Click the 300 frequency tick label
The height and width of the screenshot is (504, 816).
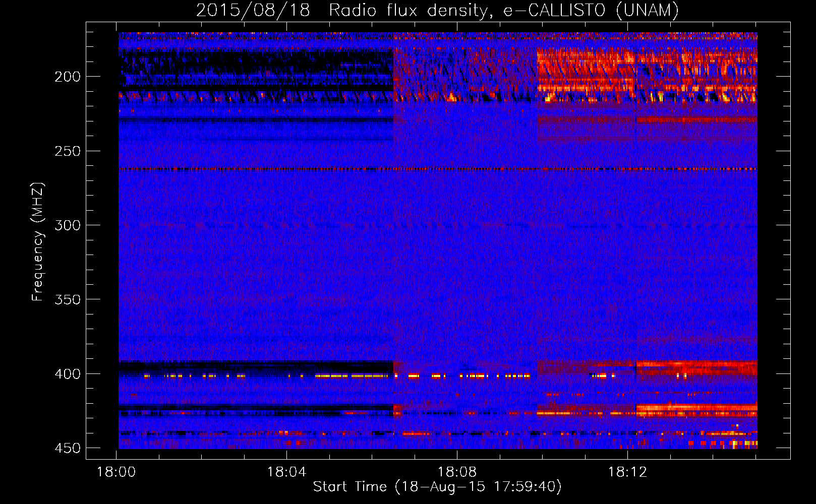pos(68,225)
